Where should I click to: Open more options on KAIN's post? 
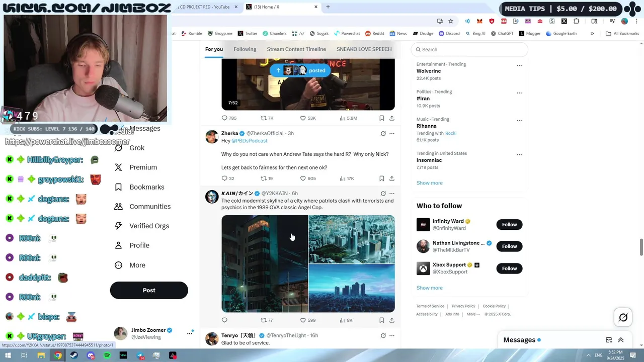coord(392,194)
